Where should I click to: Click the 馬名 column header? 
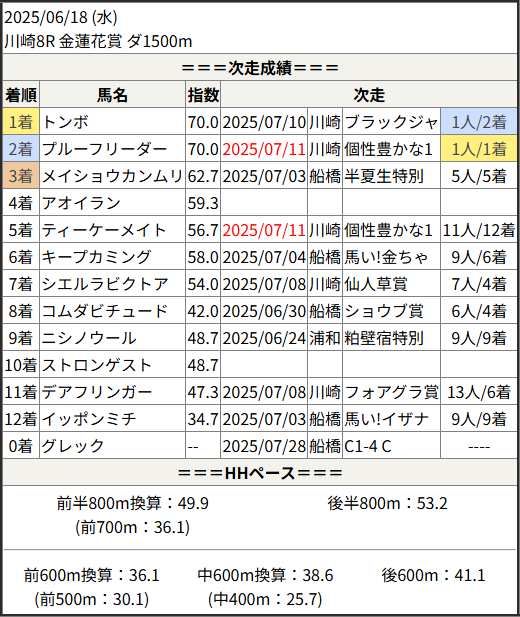point(112,94)
